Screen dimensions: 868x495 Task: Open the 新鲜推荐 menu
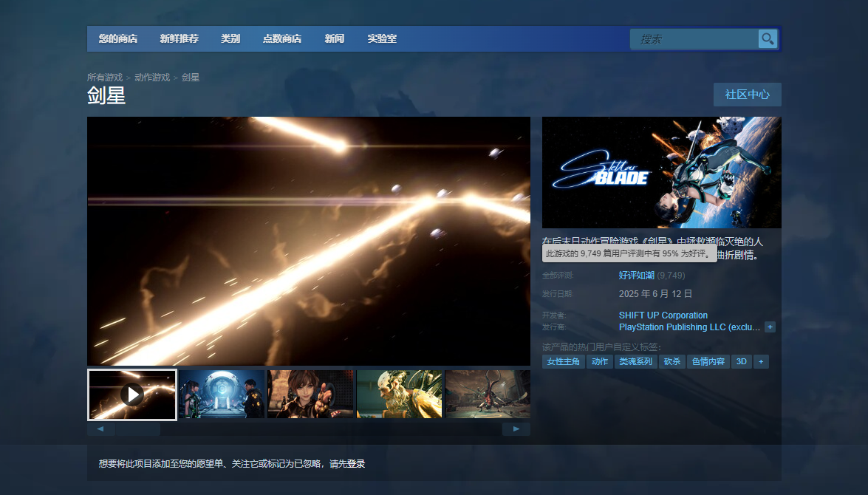coord(179,38)
